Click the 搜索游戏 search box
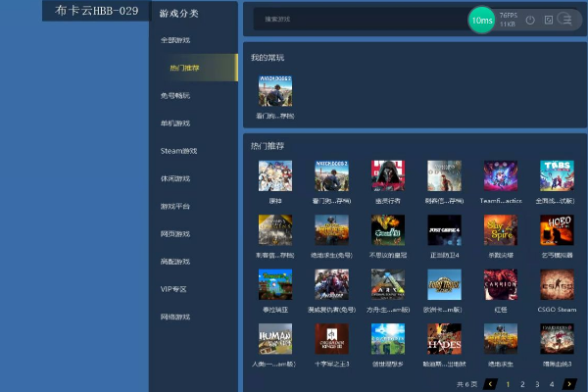The width and height of the screenshot is (588, 392). tap(360, 20)
